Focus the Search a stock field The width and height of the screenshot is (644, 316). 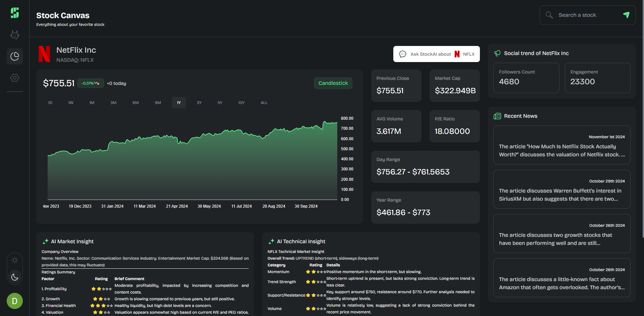point(588,15)
